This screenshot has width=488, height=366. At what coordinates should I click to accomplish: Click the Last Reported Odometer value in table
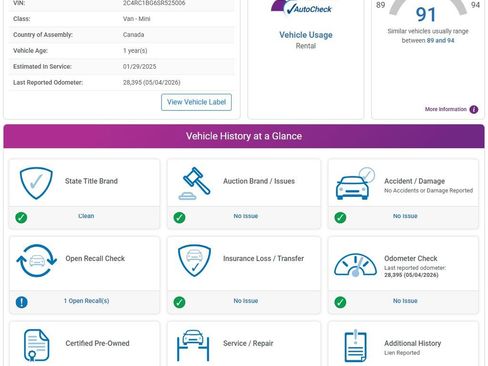[x=151, y=82]
